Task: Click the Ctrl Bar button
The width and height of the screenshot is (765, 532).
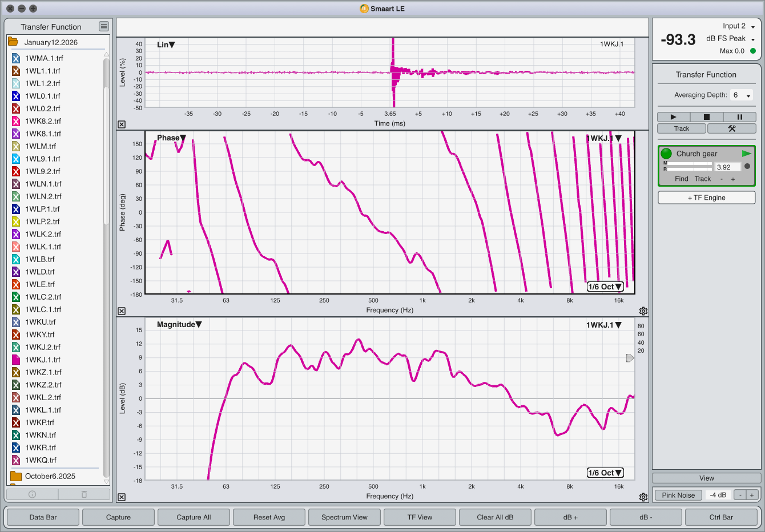Action: [x=721, y=517]
